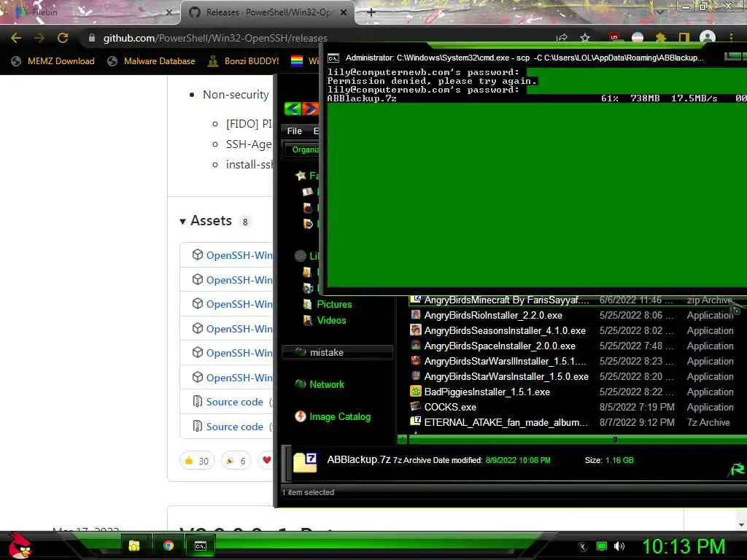This screenshot has height=560, width=747.
Task: Select the COCKS.exe file
Action: 450,407
